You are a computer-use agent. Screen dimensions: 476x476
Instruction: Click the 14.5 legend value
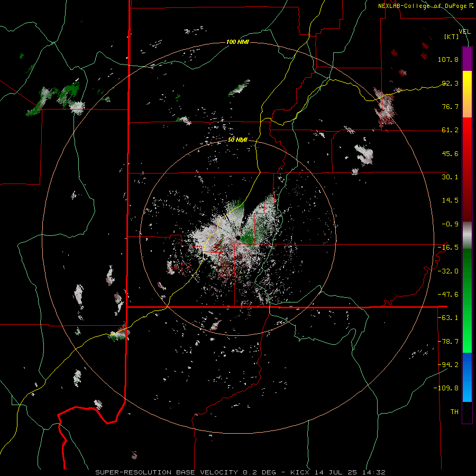point(450,200)
